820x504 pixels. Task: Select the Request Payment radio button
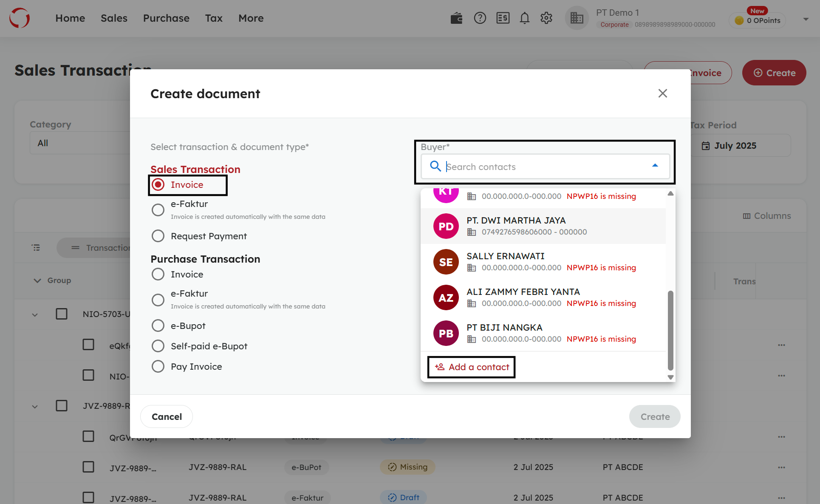coord(158,236)
